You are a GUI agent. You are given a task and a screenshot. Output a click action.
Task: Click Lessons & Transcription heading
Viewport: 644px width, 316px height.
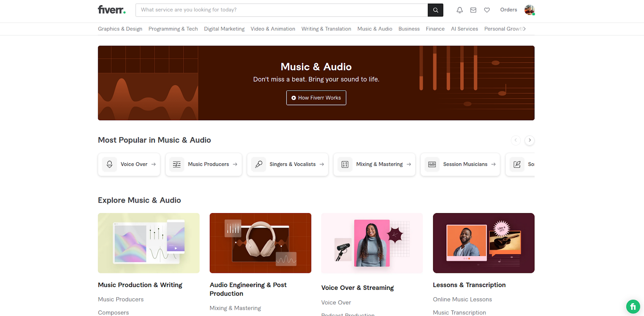[x=469, y=285]
